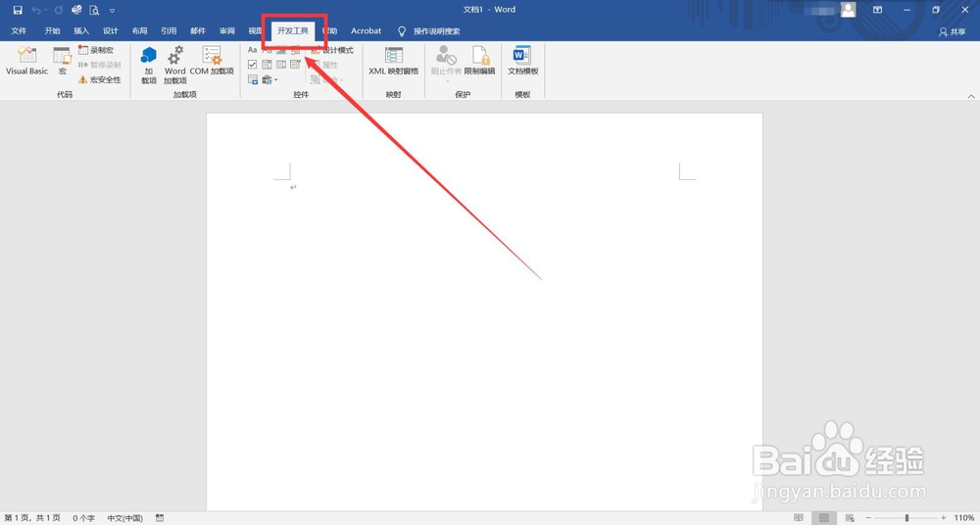
Task: Insert a repeating section content control
Action: [253, 79]
